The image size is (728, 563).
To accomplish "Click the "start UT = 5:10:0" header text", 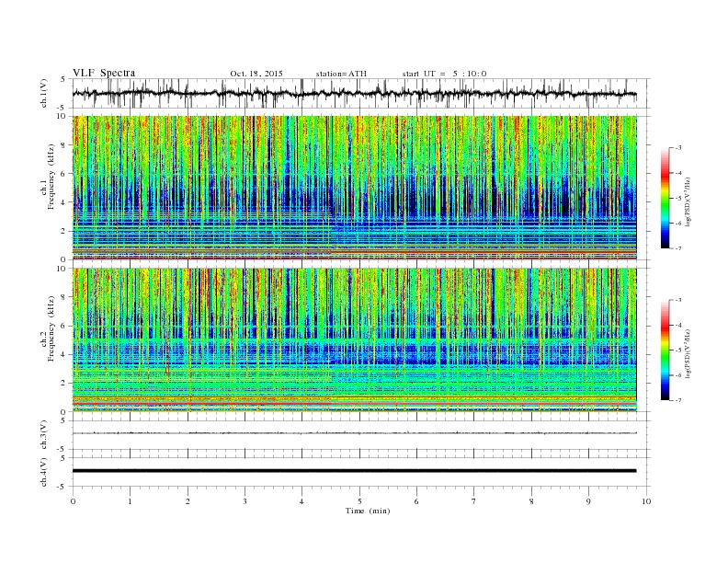I will click(x=444, y=74).
